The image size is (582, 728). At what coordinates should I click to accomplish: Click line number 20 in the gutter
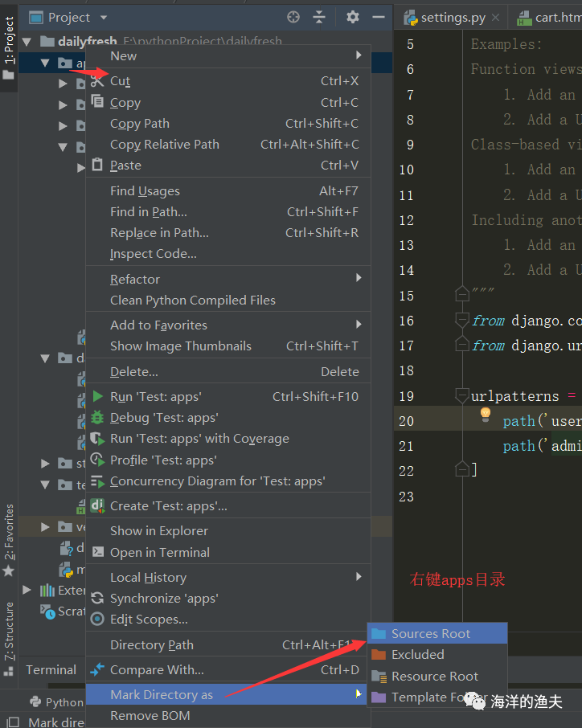(x=406, y=421)
